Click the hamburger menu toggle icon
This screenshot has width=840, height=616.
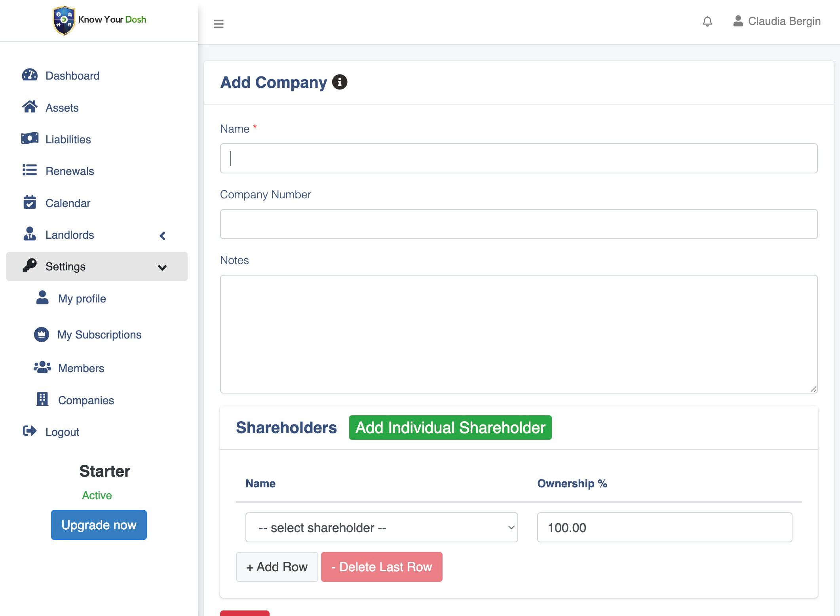[x=219, y=24]
